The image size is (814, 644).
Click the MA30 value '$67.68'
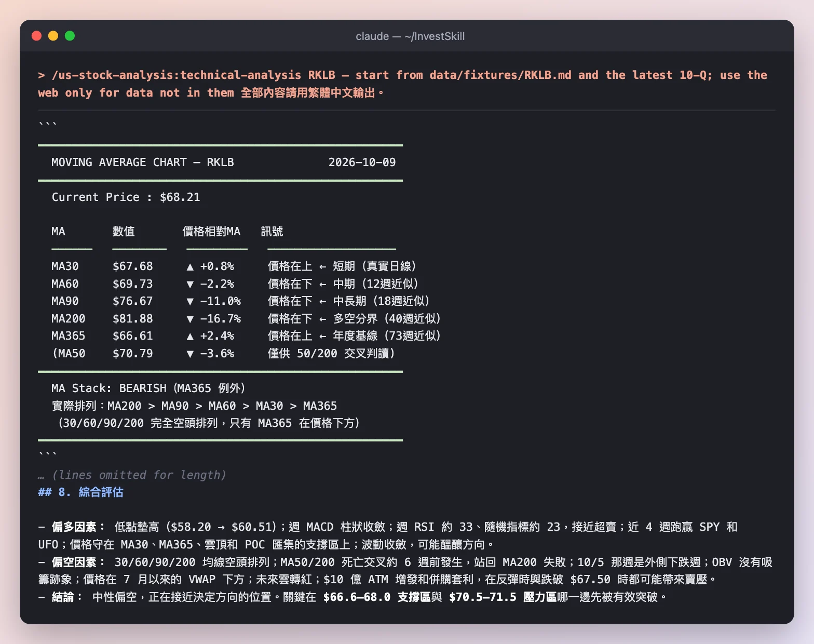point(133,266)
